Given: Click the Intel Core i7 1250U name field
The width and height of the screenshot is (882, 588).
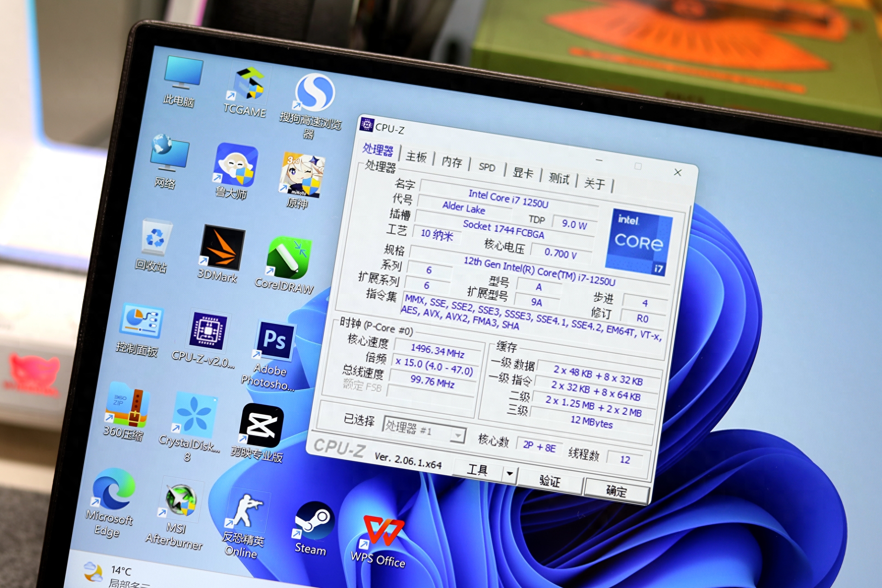Looking at the screenshot, I should click(508, 199).
